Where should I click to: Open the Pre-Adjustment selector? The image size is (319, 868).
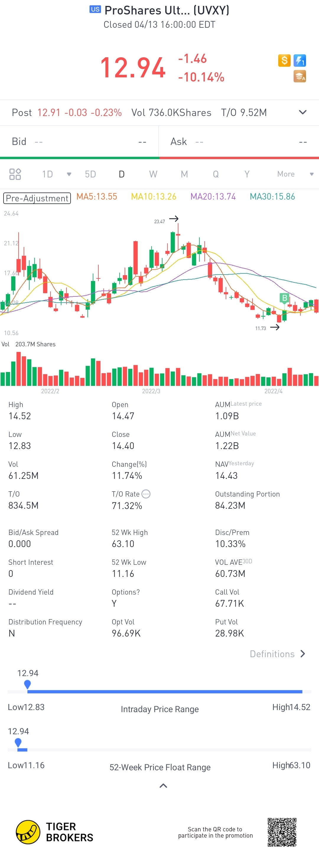click(x=37, y=198)
